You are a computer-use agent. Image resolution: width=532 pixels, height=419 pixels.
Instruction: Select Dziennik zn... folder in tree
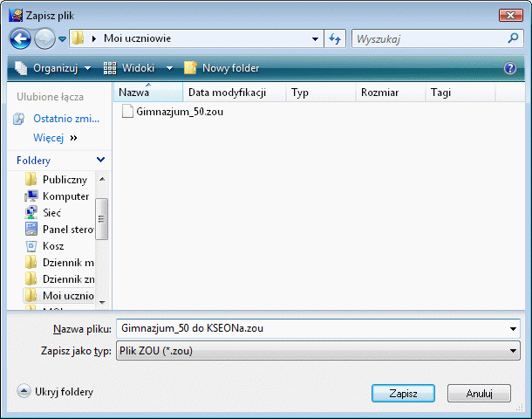point(69,279)
